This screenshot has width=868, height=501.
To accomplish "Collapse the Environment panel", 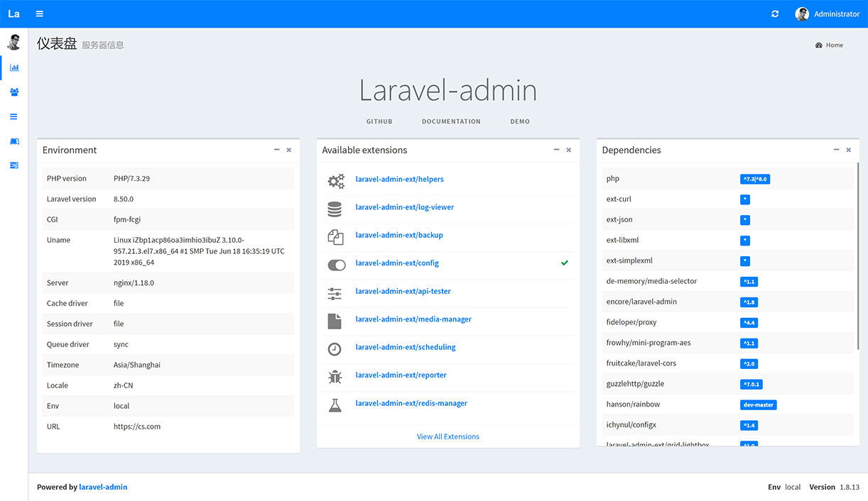I will point(276,150).
